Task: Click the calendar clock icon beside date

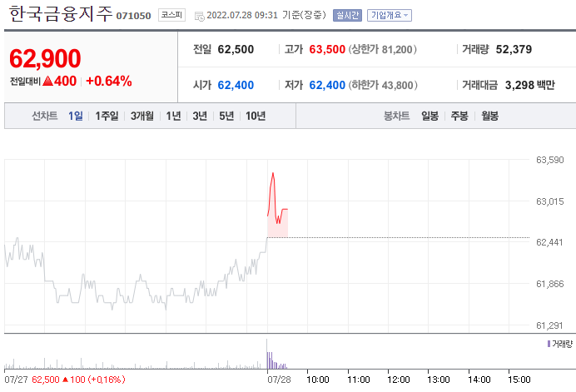Action: (x=200, y=16)
